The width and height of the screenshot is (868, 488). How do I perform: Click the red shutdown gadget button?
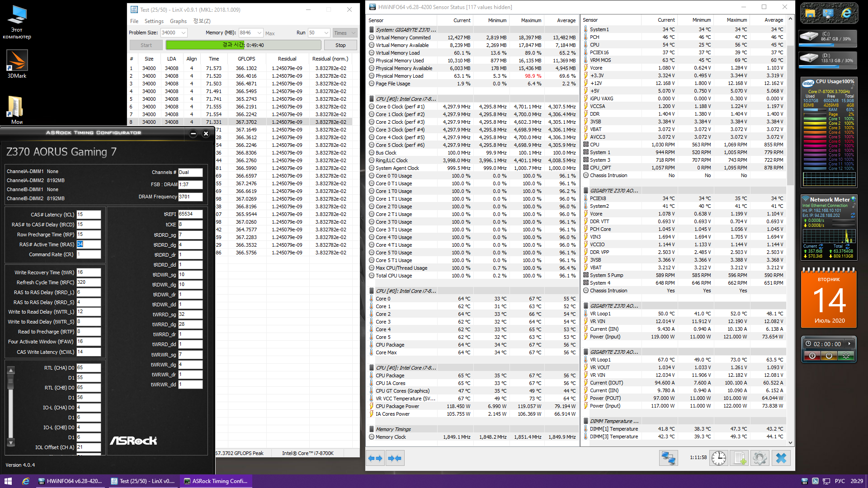812,356
